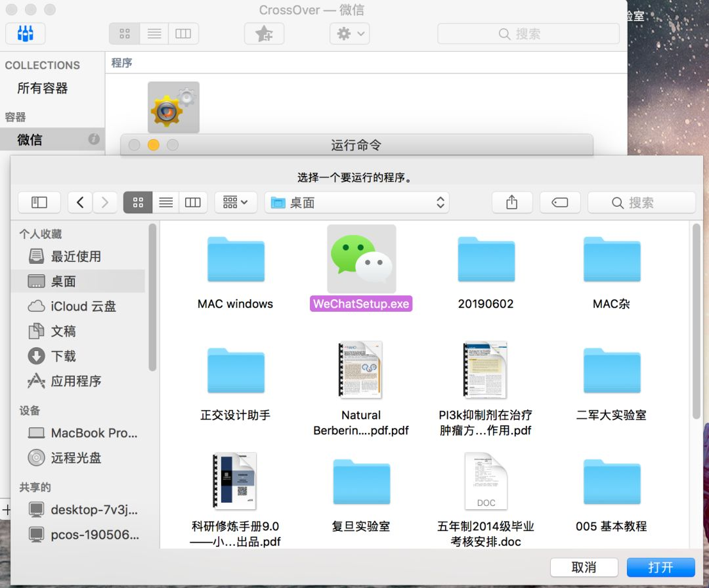Toggle the file dialog sidebar visibility
The width and height of the screenshot is (709, 588).
(39, 203)
